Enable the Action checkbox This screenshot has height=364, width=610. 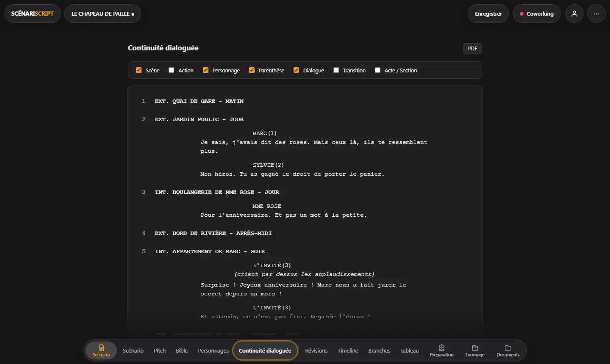pyautogui.click(x=172, y=70)
